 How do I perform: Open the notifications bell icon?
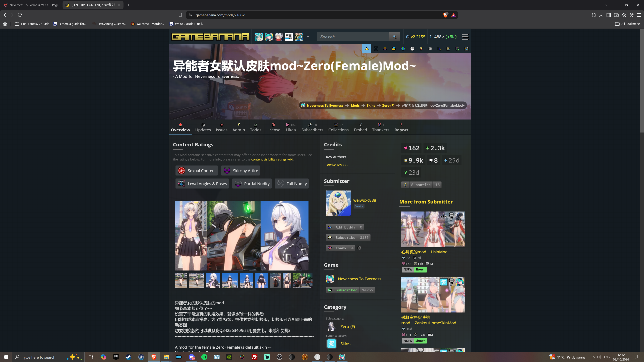(367, 49)
